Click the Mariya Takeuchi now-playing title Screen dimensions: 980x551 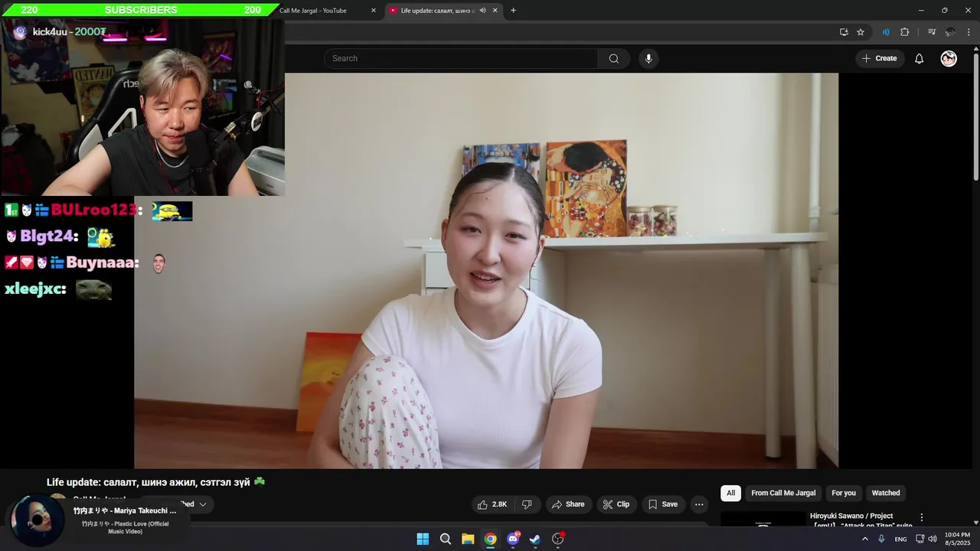click(x=125, y=510)
